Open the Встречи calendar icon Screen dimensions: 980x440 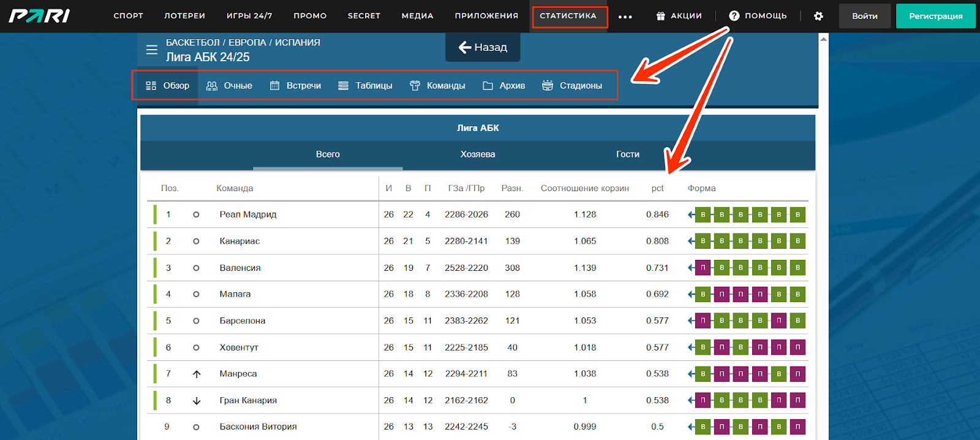275,86
